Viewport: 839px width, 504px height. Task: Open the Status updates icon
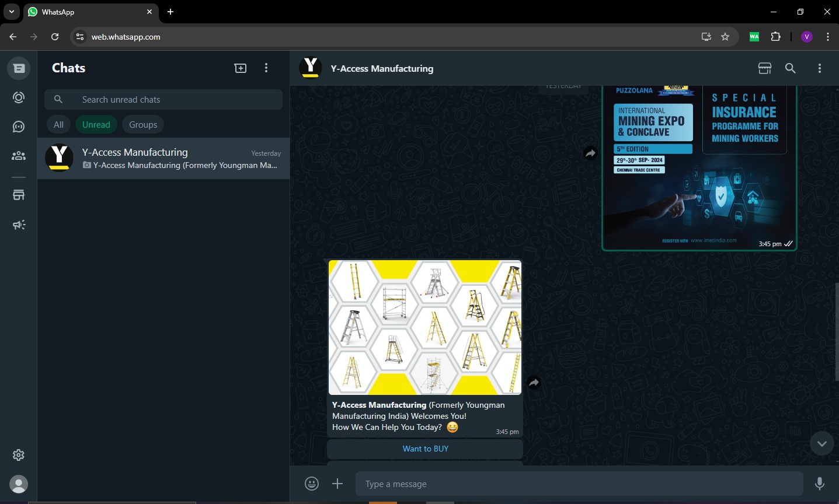[x=19, y=97]
